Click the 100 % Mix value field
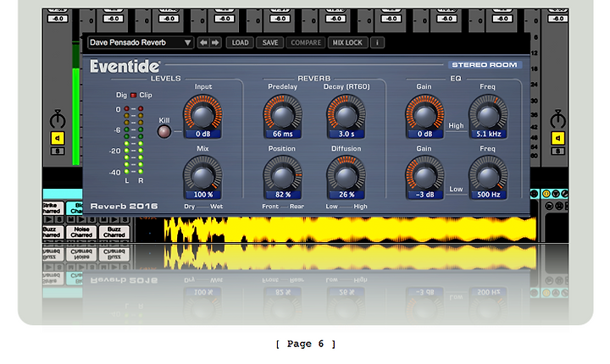 (x=202, y=195)
